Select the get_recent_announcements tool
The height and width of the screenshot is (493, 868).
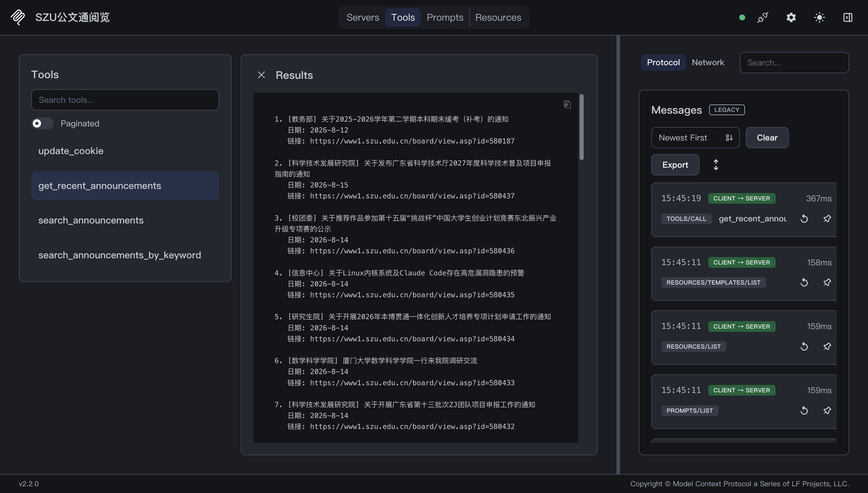click(125, 186)
